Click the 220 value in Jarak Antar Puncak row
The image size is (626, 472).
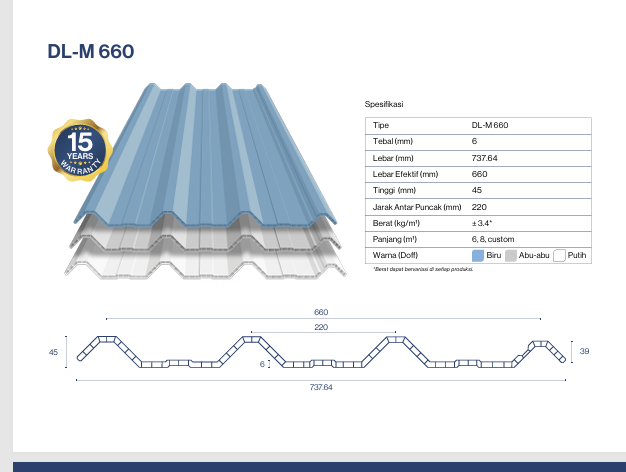[479, 207]
